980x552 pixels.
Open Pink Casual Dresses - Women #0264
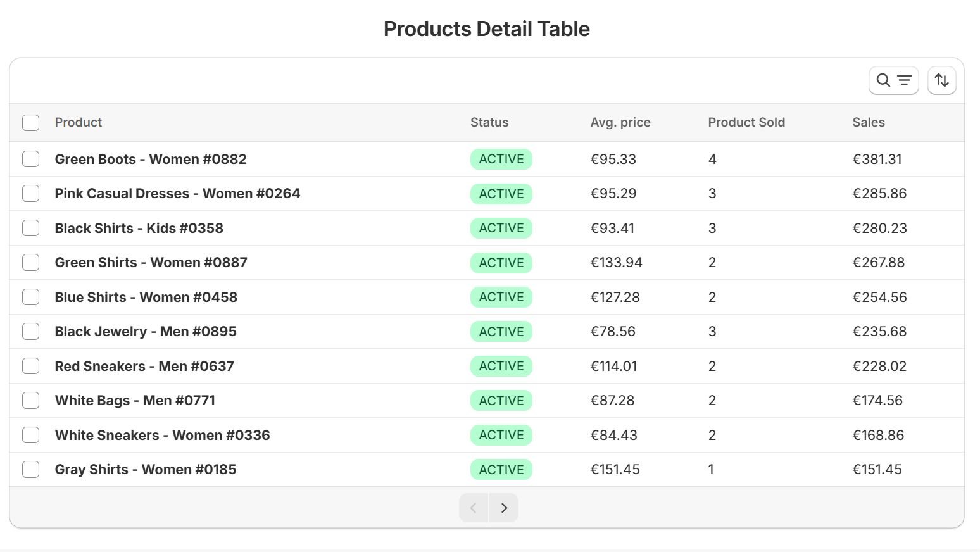[177, 193]
